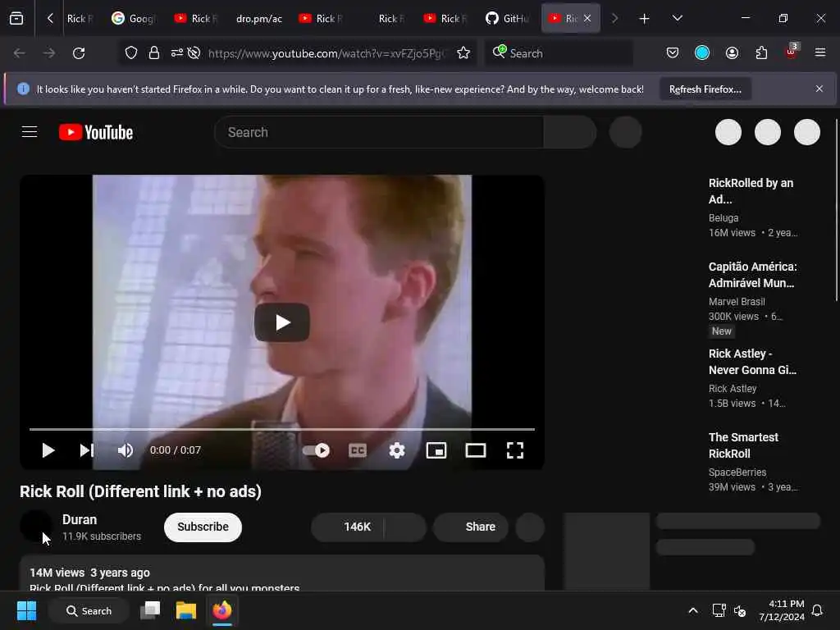
Task: Save page to Pocket
Action: (x=673, y=52)
